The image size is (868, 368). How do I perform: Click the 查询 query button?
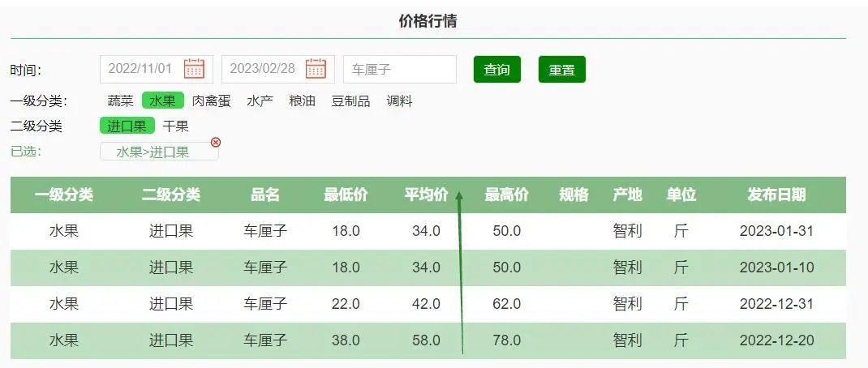coord(497,69)
